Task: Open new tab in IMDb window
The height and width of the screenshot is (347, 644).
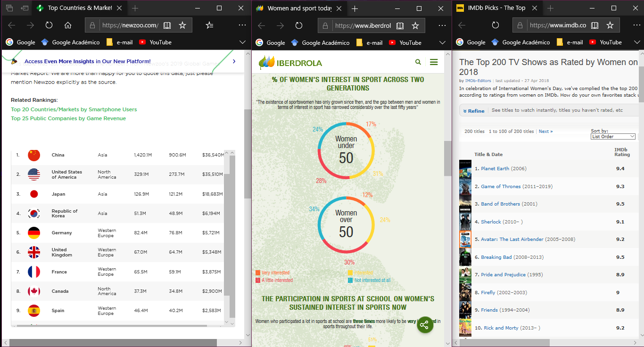Action: (550, 8)
